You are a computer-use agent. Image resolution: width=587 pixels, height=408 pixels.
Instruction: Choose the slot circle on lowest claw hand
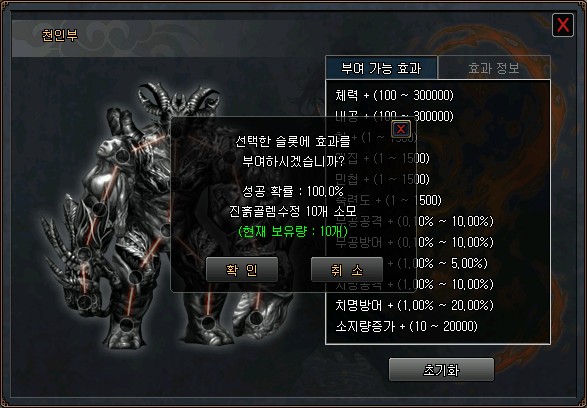(85, 300)
